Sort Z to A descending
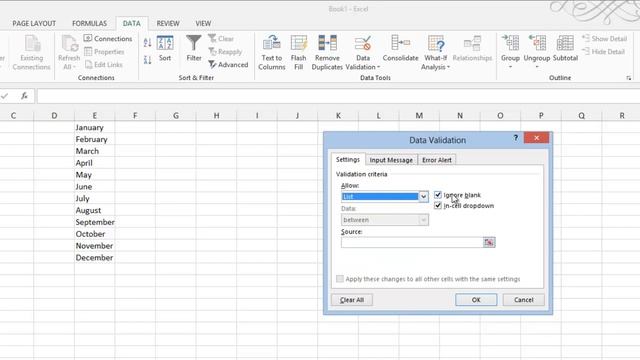Viewport: 640px width, 360px height. (x=148, y=60)
